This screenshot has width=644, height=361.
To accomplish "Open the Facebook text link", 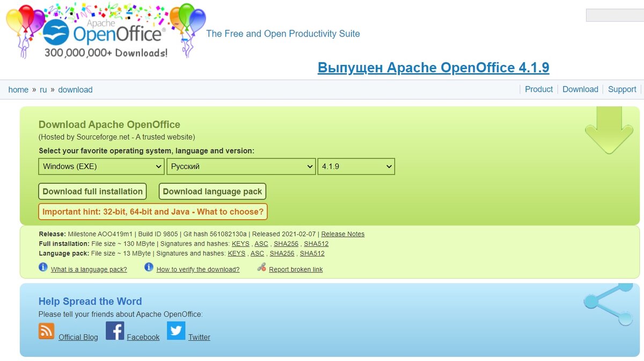I will (143, 337).
